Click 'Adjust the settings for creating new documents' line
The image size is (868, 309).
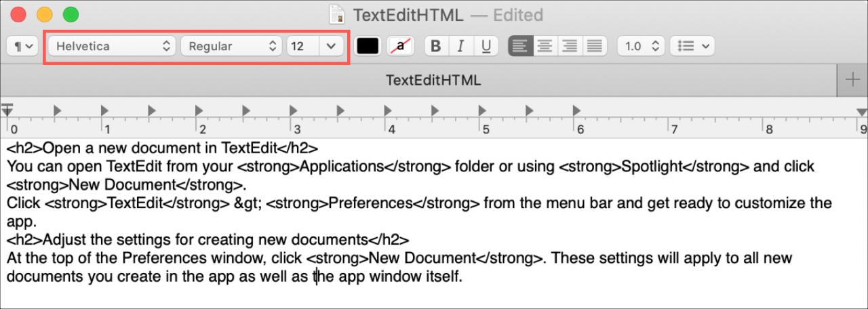click(x=208, y=240)
